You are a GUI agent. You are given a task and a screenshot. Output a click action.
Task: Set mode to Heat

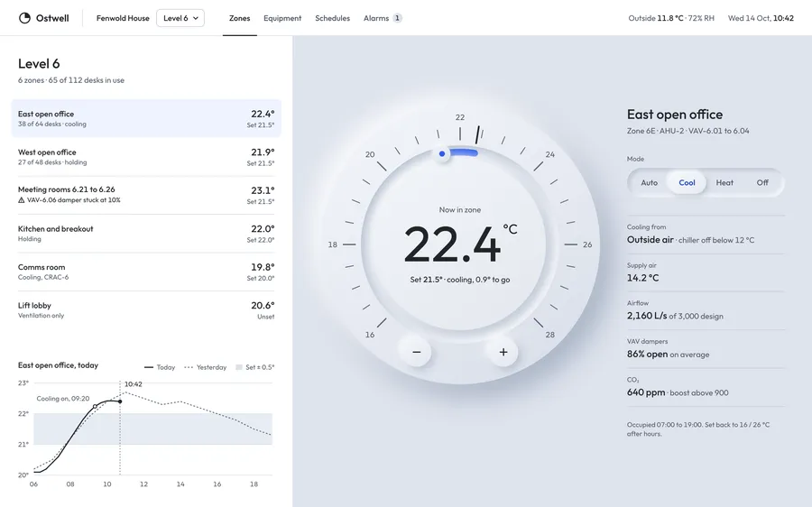(x=724, y=183)
